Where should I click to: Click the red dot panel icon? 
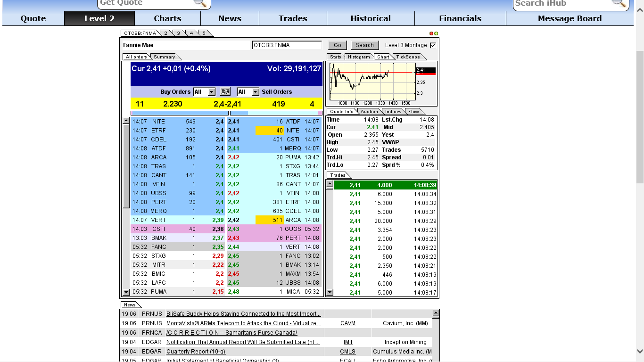point(431,33)
